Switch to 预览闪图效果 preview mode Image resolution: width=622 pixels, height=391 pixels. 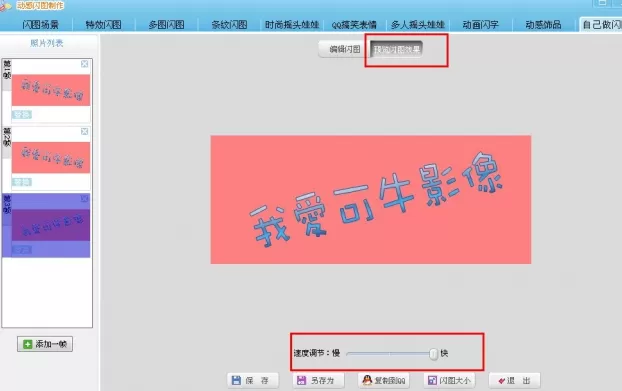(x=397, y=50)
